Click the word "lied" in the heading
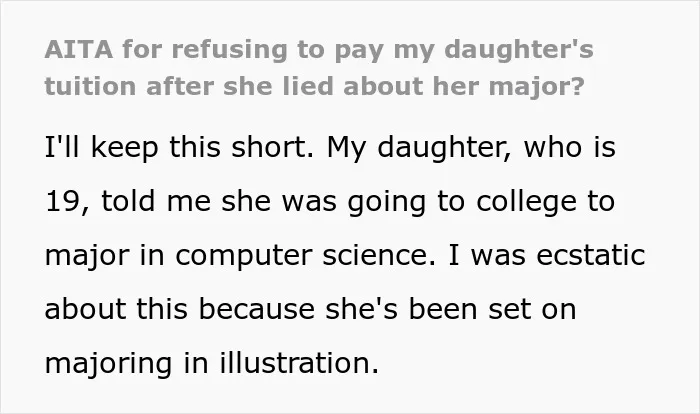Viewport: 700px width, 414px height. 308,86
